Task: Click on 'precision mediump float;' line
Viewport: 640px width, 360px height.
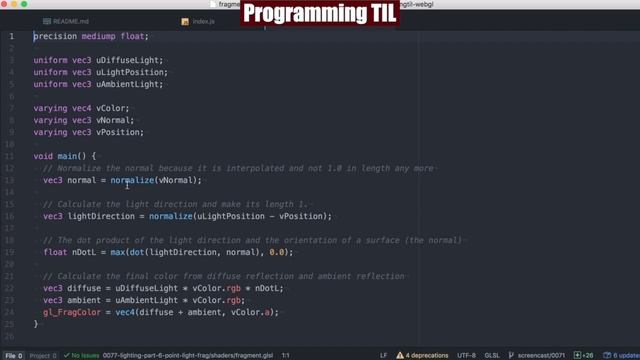Action: point(91,36)
